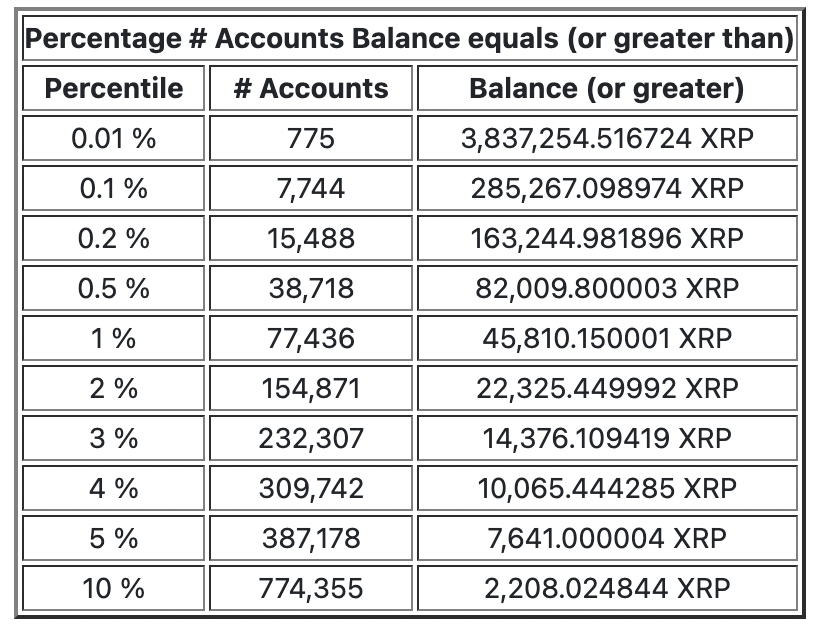Click the 77,436 accounts cell
Viewport: 816px width, 628px height.
pyautogui.click(x=311, y=338)
